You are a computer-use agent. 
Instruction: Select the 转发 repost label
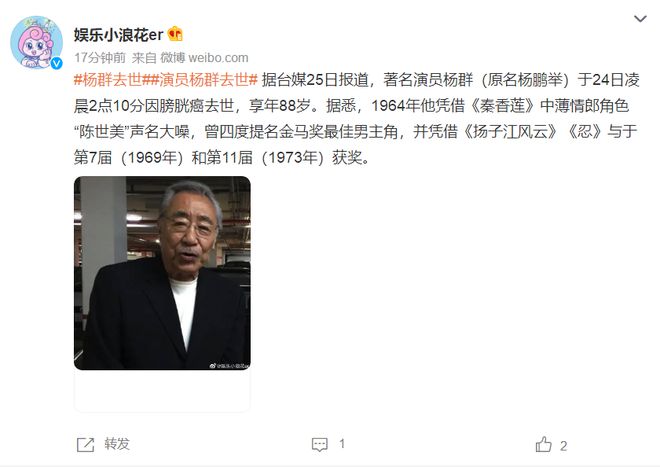click(117, 444)
